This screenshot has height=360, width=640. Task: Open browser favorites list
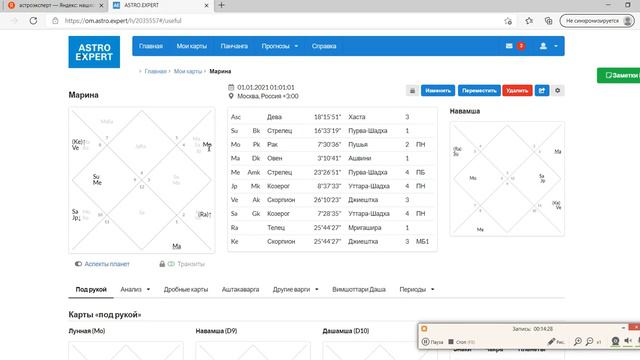529,21
